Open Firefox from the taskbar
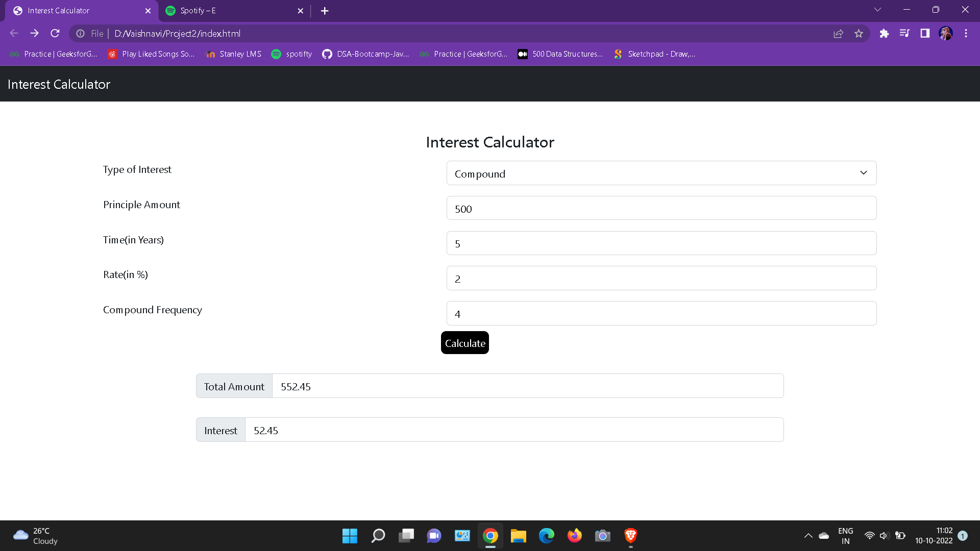Image resolution: width=980 pixels, height=551 pixels. point(574,536)
